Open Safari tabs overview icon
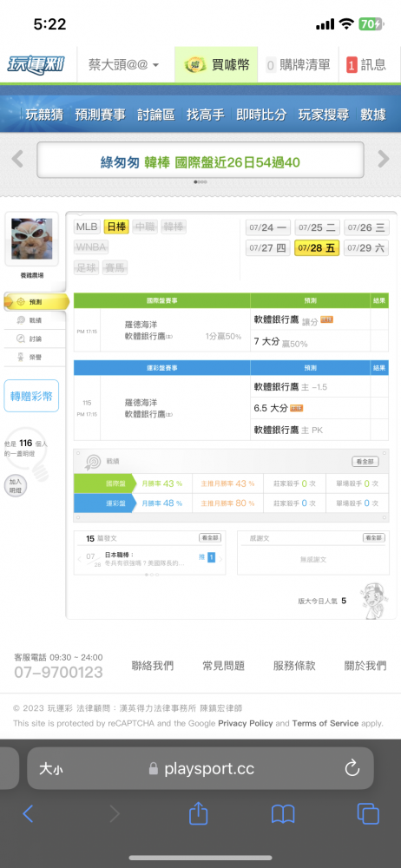This screenshot has width=401, height=868. pos(368,814)
